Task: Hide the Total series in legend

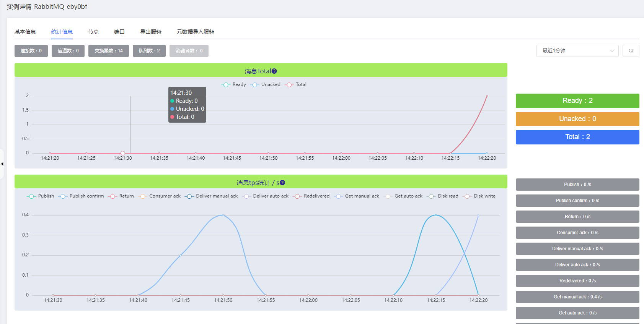Action: tap(296, 84)
